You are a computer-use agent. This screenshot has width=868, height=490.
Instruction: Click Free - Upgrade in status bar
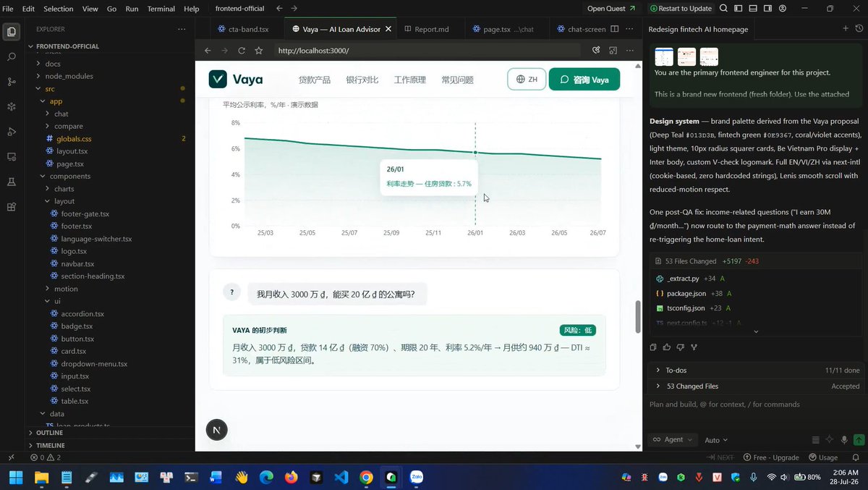pos(770,457)
